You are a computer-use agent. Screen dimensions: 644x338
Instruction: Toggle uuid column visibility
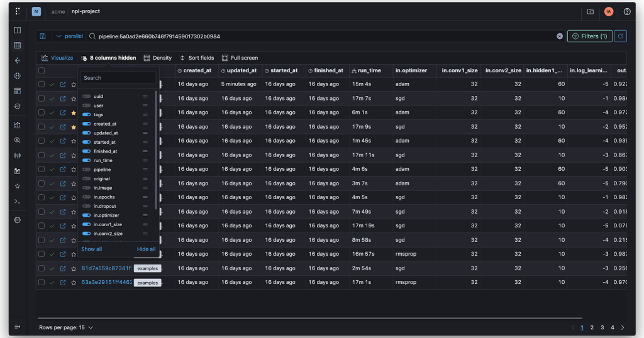coord(86,96)
